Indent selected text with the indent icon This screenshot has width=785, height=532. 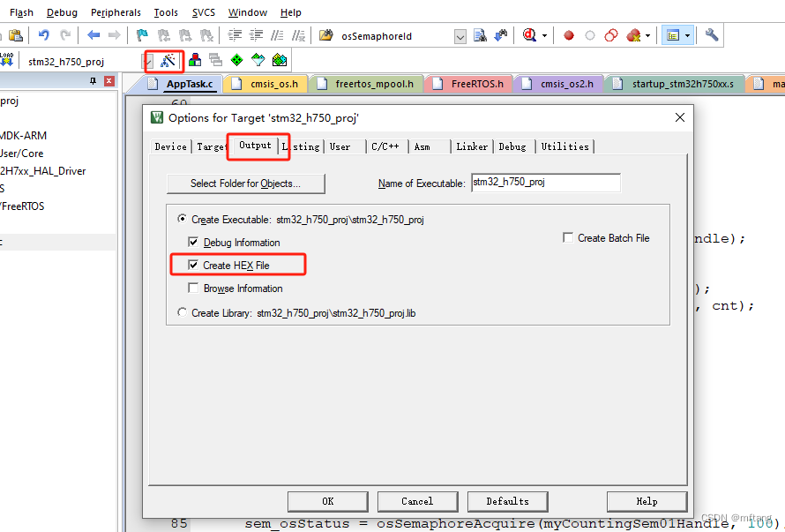pyautogui.click(x=235, y=35)
